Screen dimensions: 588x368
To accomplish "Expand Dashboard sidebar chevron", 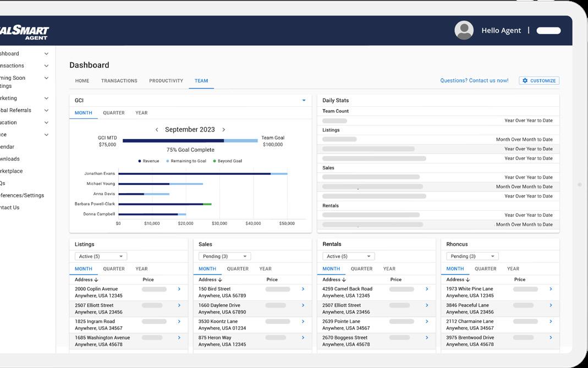I will [x=47, y=54].
